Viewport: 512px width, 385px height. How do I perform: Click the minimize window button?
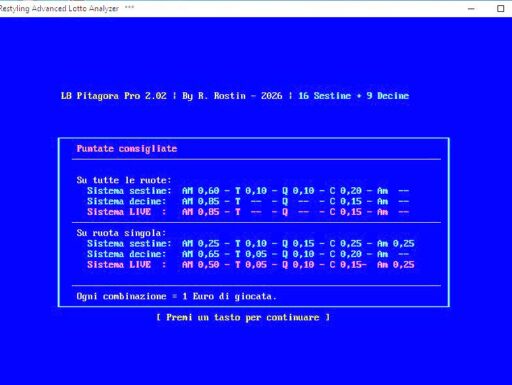pyautogui.click(x=471, y=9)
